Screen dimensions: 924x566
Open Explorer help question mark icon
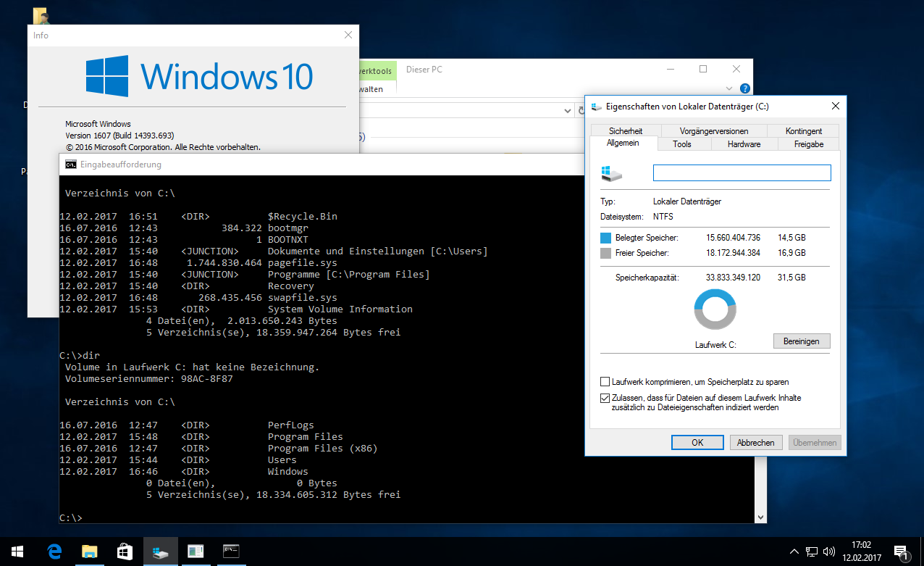(x=745, y=89)
